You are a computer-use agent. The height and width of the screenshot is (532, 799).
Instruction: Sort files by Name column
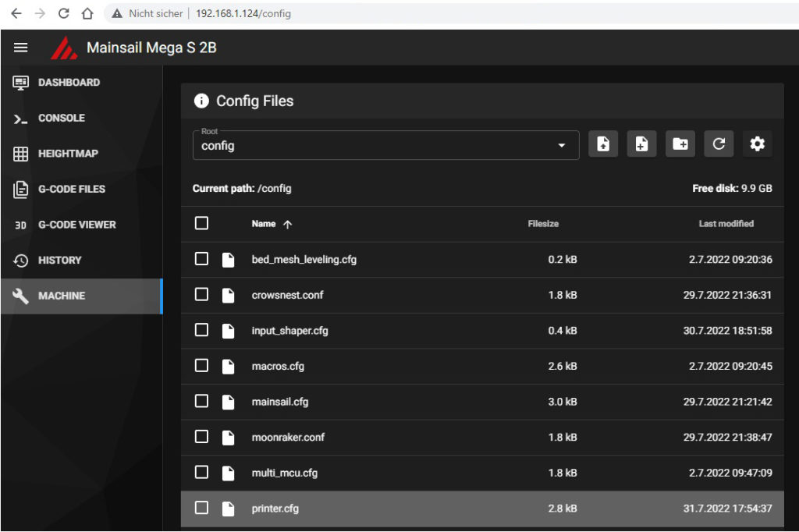(264, 224)
